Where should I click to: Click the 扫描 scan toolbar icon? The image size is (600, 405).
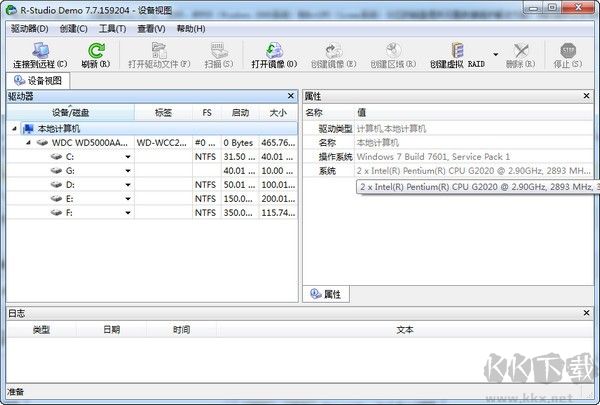(219, 50)
